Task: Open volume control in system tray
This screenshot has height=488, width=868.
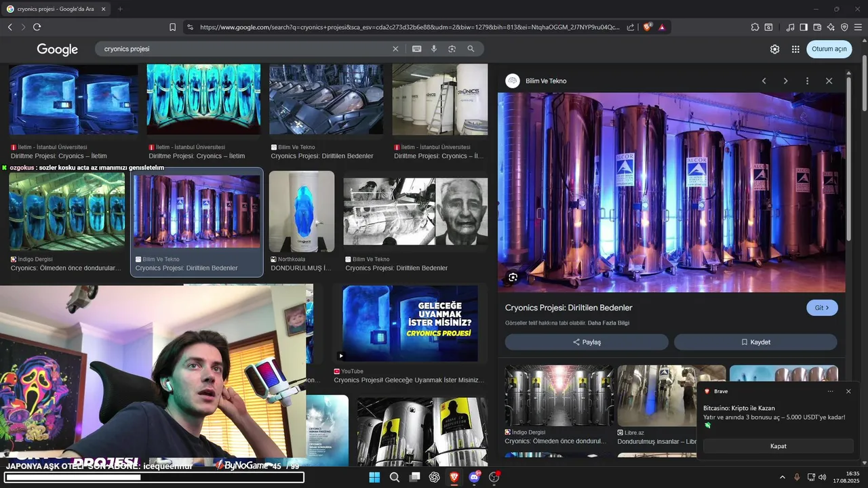Action: [822, 477]
